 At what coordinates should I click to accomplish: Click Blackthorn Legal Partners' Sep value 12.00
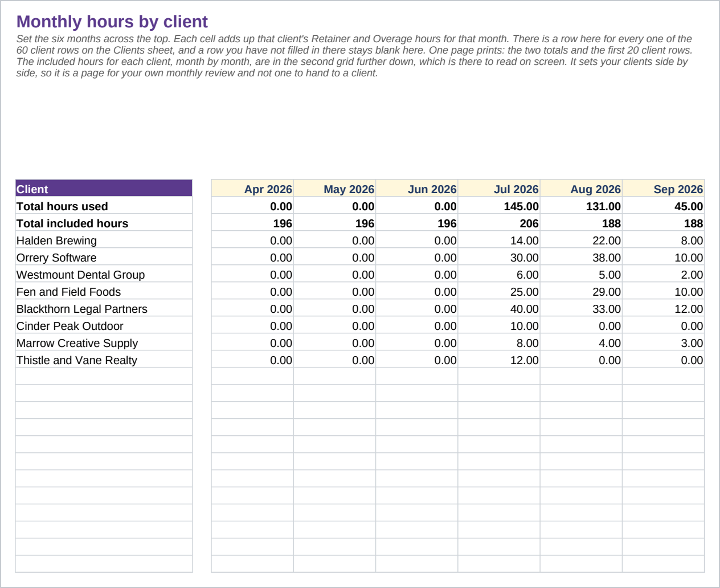663,308
